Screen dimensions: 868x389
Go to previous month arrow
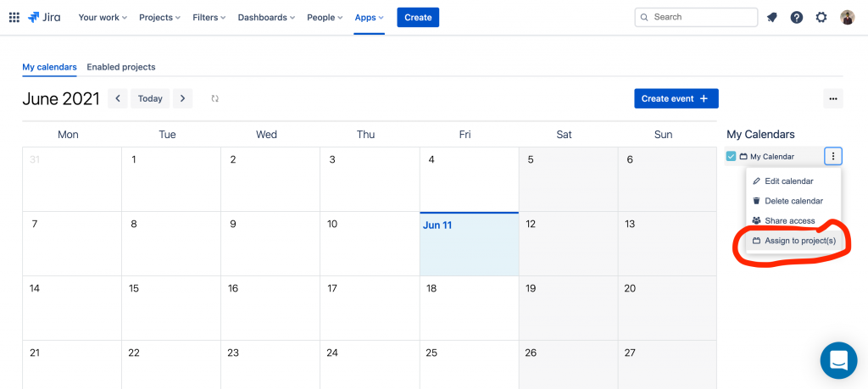click(x=117, y=98)
